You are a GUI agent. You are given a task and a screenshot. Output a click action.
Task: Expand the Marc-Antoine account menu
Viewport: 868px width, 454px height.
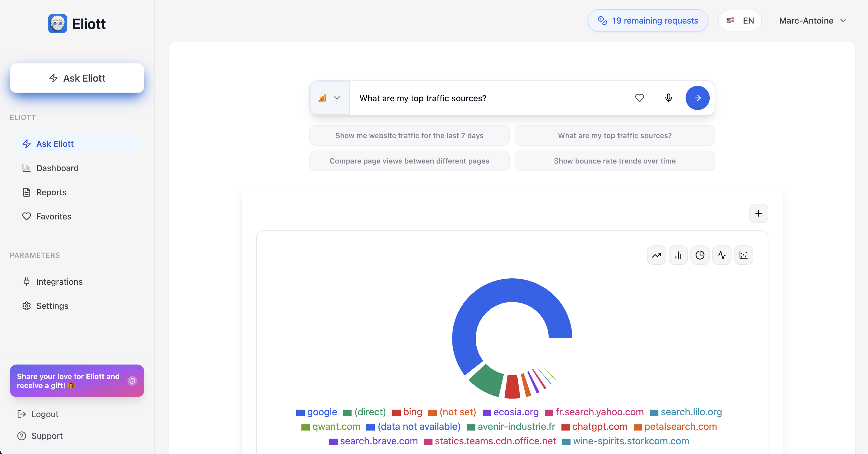(812, 21)
